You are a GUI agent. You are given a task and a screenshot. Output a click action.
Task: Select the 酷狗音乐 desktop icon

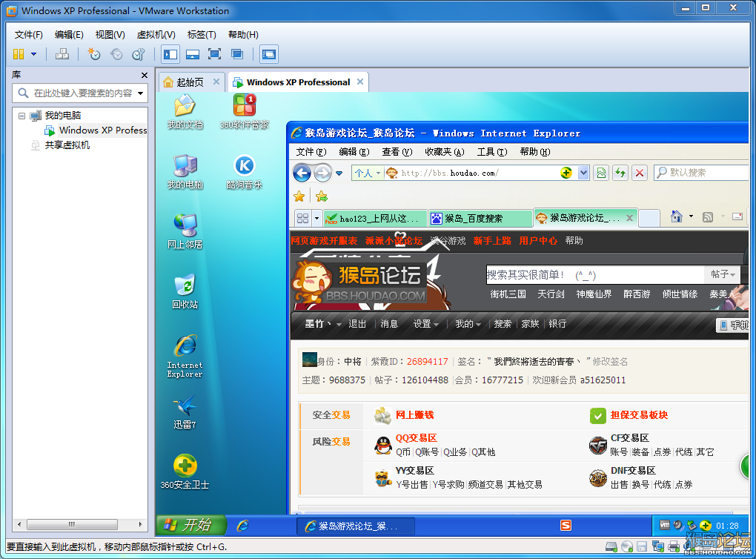[244, 172]
